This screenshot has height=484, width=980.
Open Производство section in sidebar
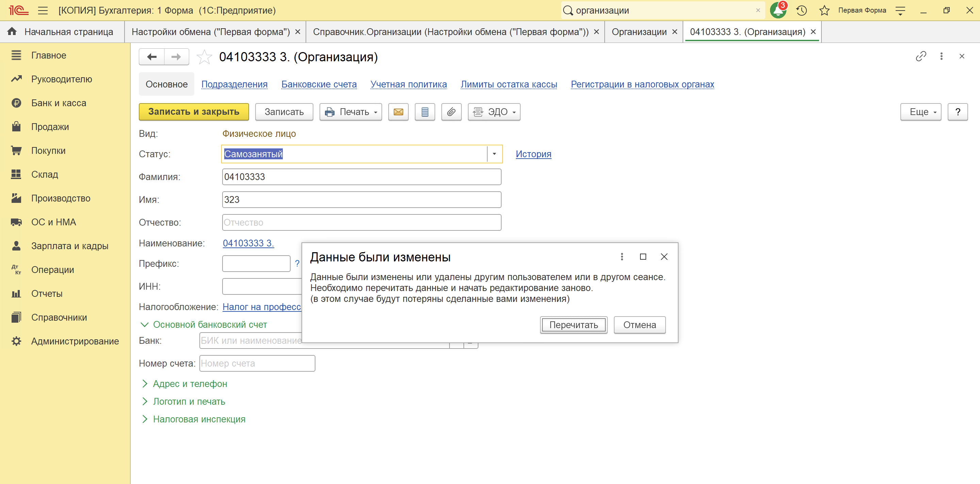pyautogui.click(x=61, y=198)
